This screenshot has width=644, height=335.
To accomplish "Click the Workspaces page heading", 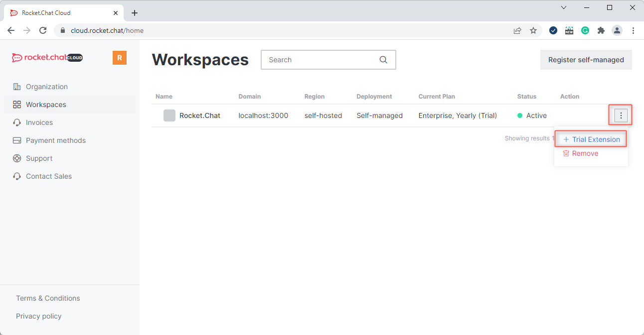I will click(200, 60).
